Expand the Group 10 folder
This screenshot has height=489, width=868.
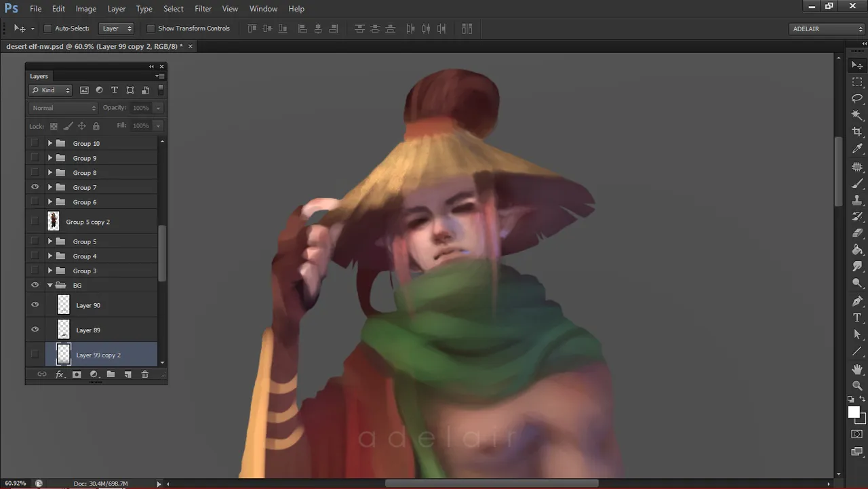click(50, 144)
